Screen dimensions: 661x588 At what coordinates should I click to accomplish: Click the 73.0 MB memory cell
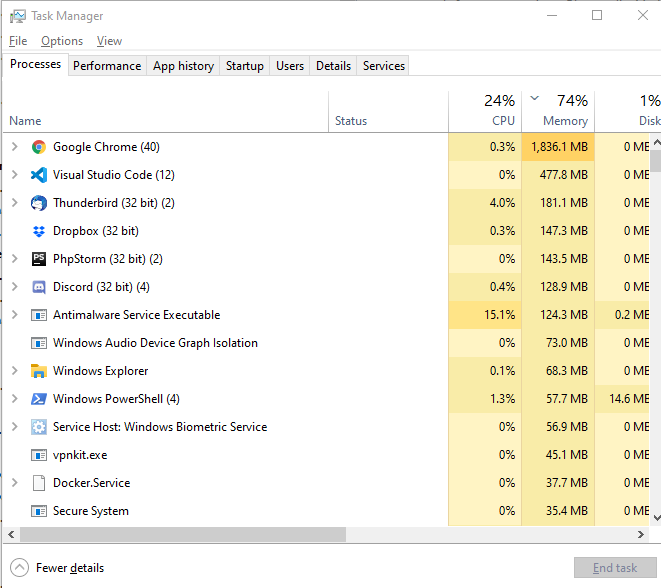pyautogui.click(x=558, y=343)
